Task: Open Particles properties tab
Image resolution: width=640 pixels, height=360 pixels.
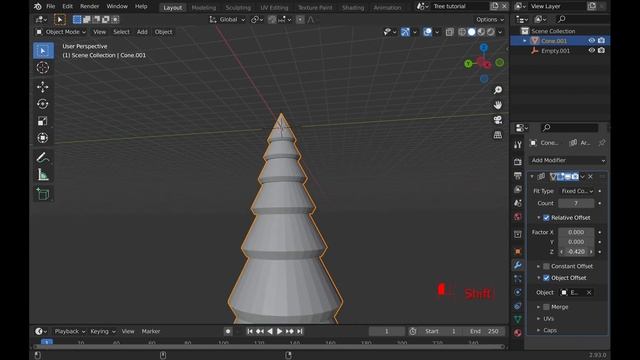Action: point(518,279)
